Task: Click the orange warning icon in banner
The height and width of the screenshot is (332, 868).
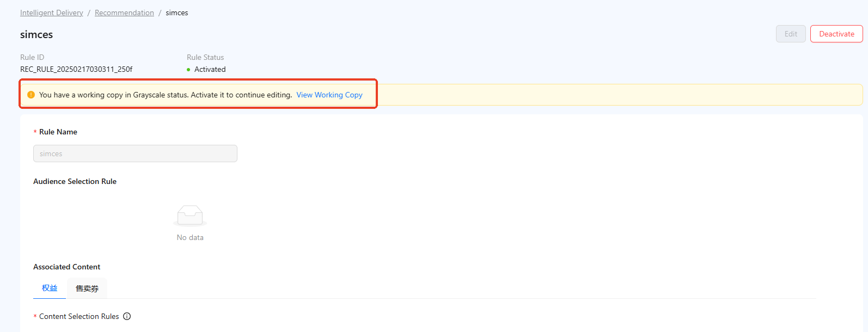Action: [x=31, y=95]
